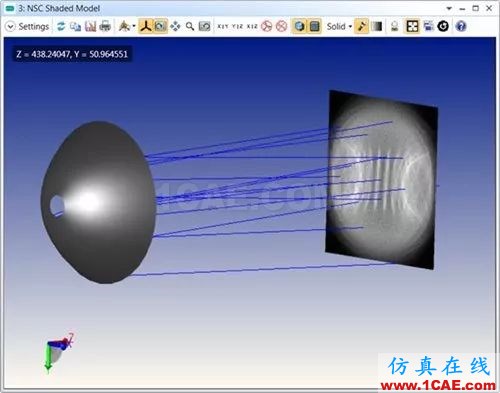This screenshot has width=500, height=393.
Task: Click the reset view camera icon
Action: pos(204,26)
